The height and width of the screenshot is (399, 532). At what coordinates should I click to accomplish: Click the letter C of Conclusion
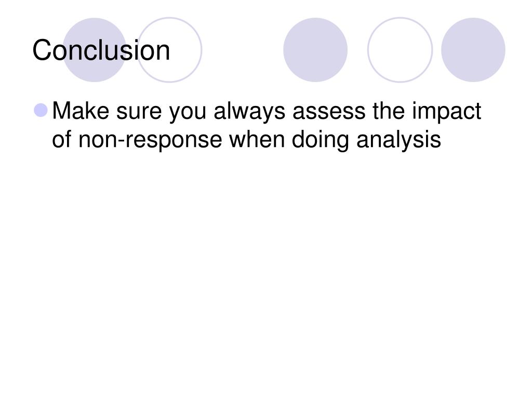(x=42, y=50)
